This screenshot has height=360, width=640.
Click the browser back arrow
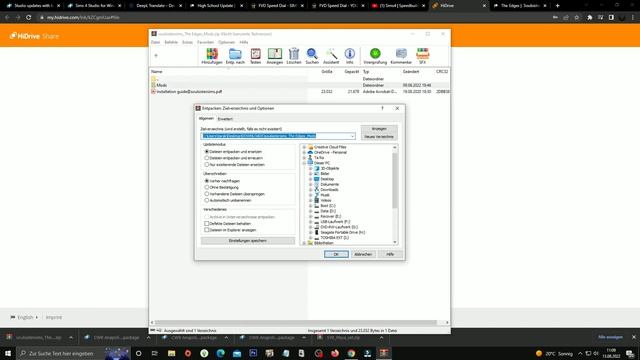coord(7,18)
